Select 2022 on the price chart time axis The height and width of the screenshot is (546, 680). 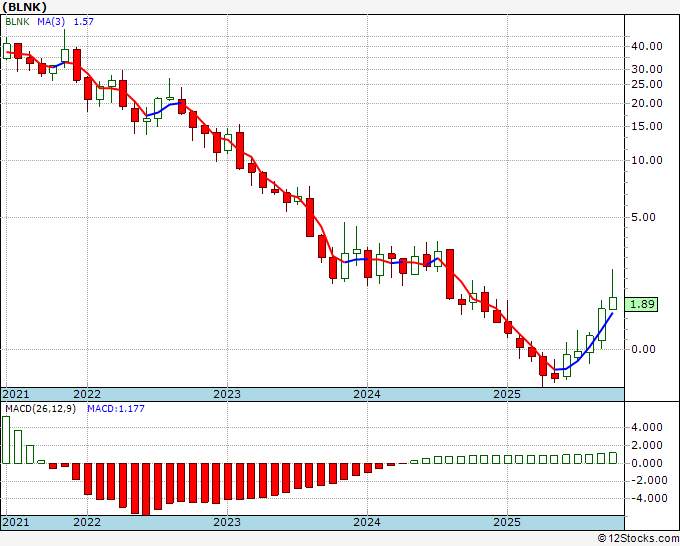coord(87,394)
